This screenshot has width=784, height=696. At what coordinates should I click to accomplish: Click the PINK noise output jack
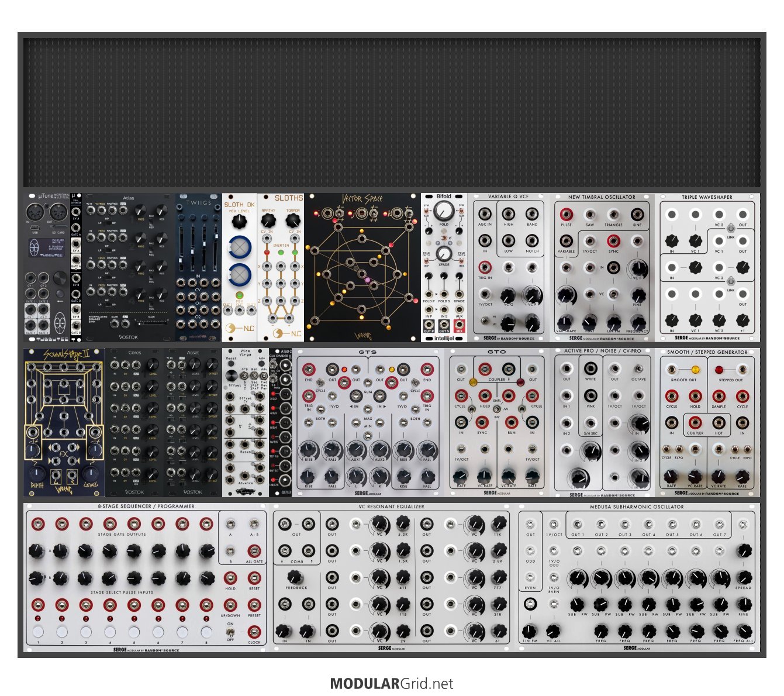(590, 395)
